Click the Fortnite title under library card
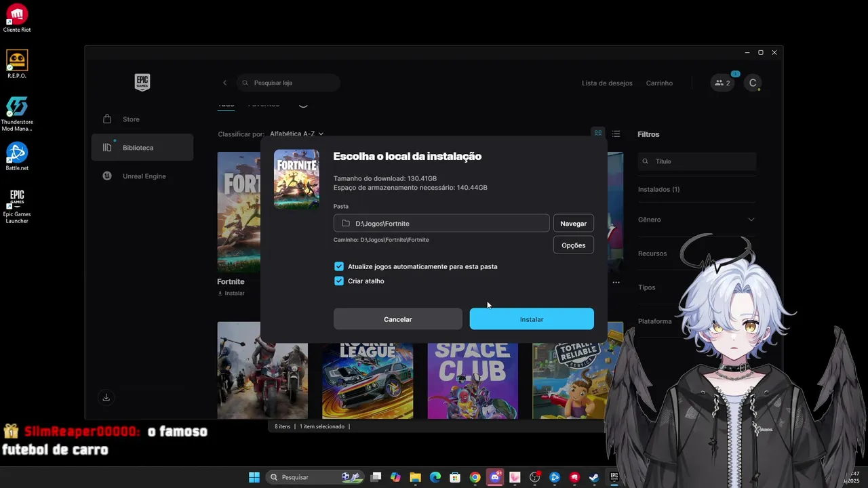 (x=231, y=282)
